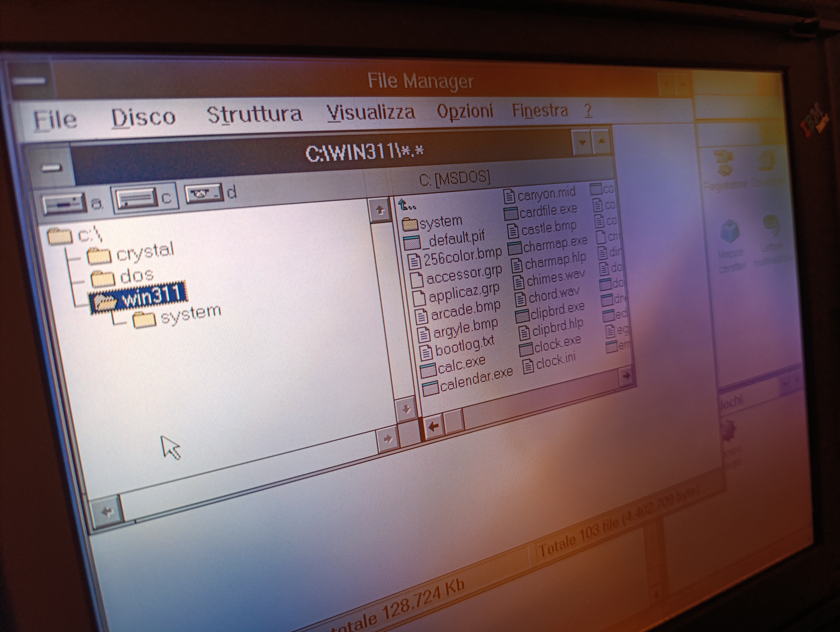Open the File menu
The height and width of the screenshot is (632, 840).
pyautogui.click(x=55, y=120)
